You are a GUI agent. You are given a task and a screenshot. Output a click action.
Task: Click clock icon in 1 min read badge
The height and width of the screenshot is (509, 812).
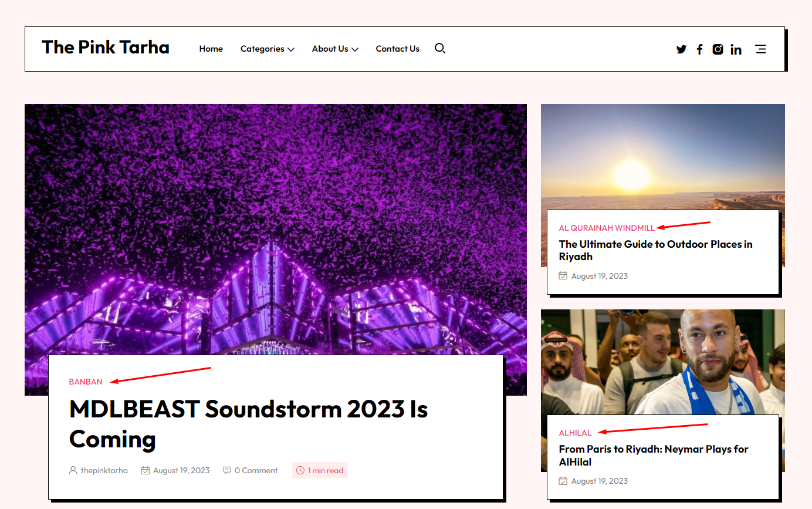[x=300, y=470]
